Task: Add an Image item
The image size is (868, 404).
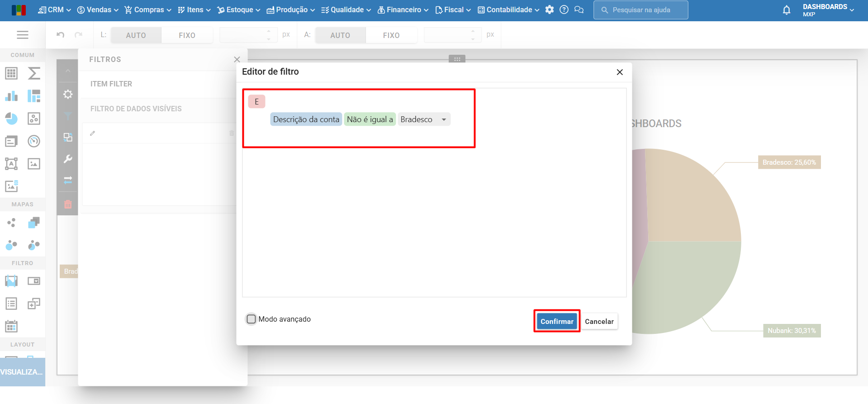Action: click(34, 164)
